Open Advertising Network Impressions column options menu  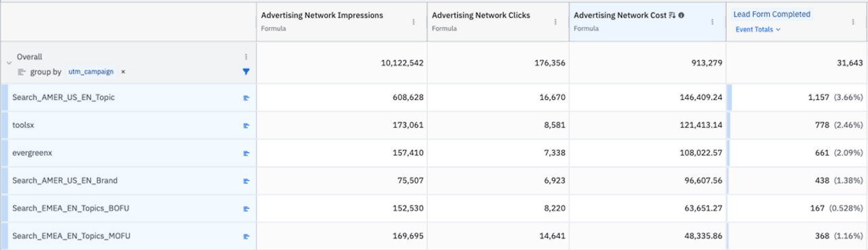coord(414,22)
